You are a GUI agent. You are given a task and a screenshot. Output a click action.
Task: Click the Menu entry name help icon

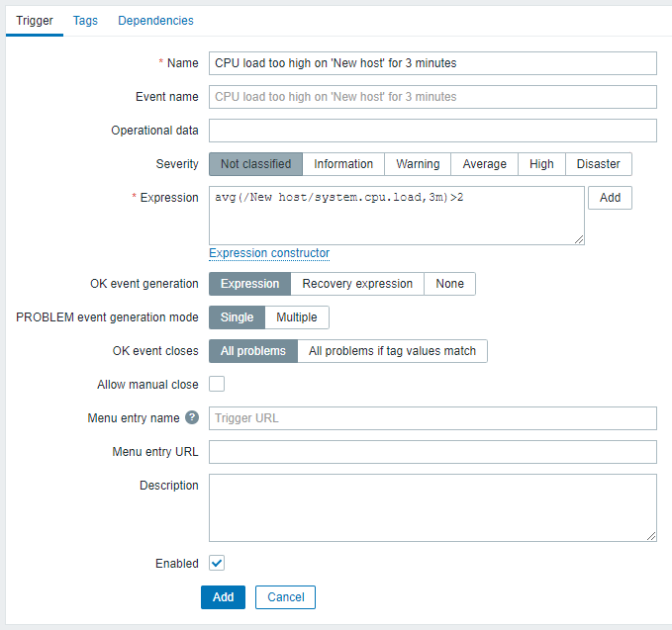click(x=192, y=417)
